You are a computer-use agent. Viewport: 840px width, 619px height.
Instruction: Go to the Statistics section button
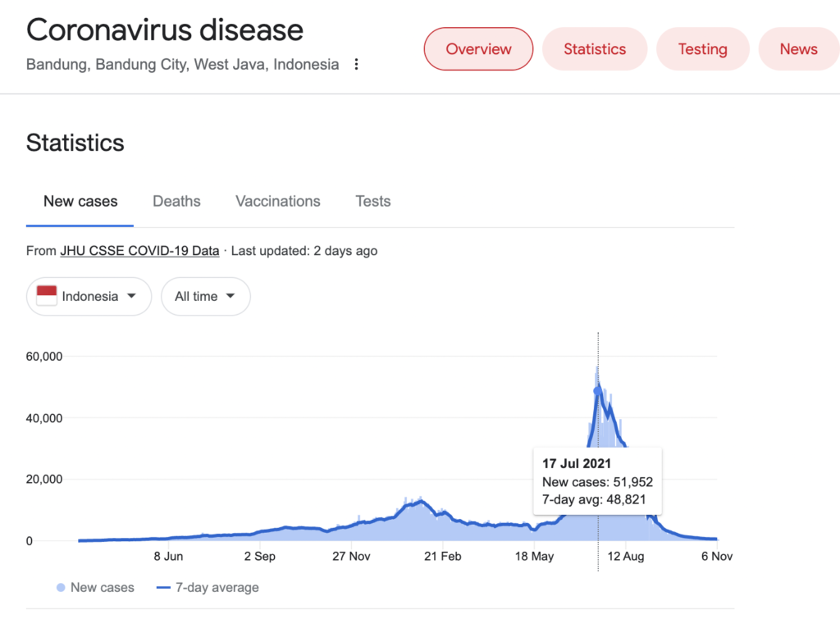pyautogui.click(x=595, y=49)
